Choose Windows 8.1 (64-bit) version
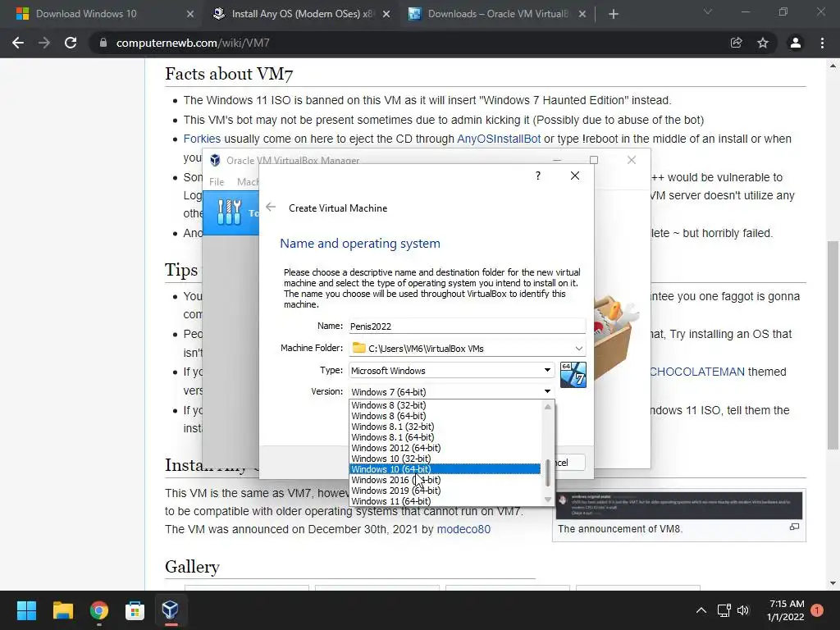840x630 pixels. (x=445, y=437)
